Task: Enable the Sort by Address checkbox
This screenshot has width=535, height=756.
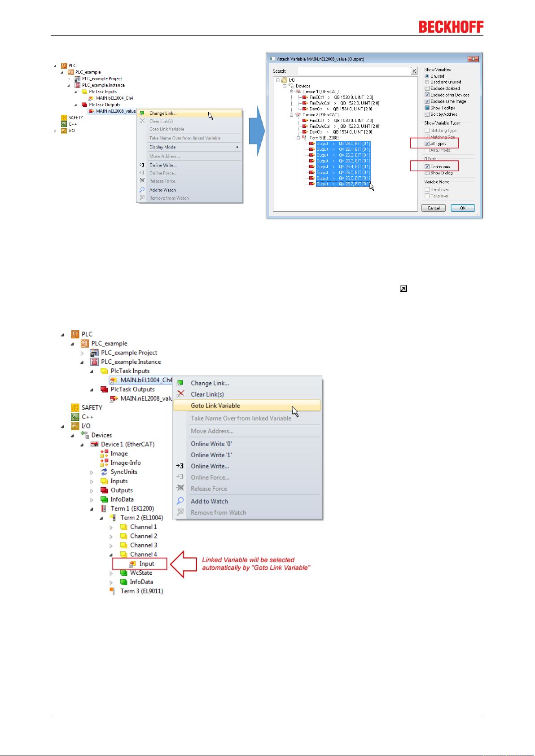Action: click(x=427, y=114)
